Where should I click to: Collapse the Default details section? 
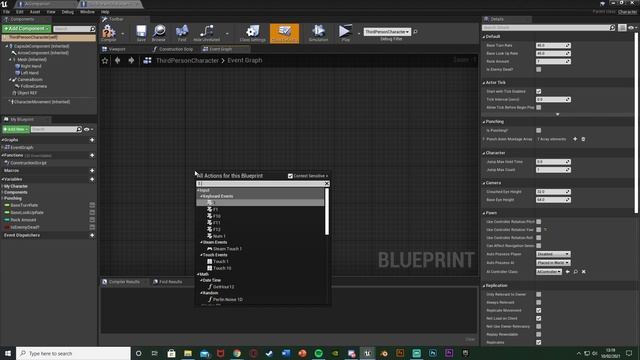coord(484,37)
